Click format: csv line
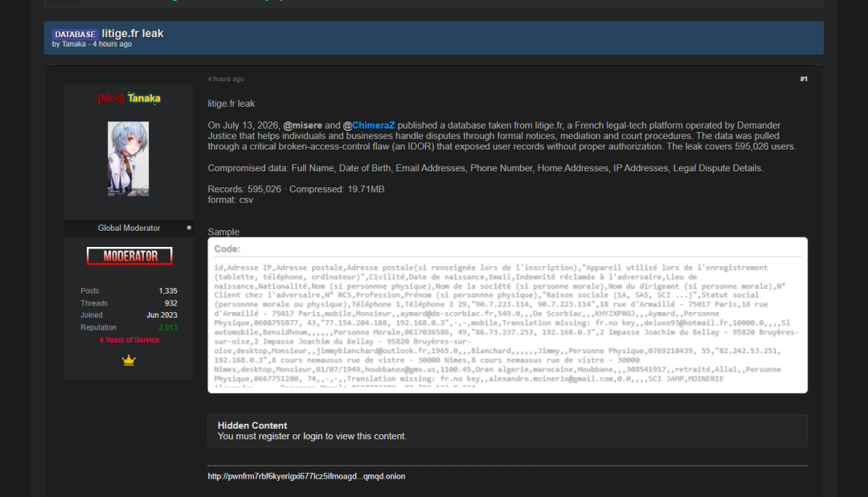 pos(231,200)
